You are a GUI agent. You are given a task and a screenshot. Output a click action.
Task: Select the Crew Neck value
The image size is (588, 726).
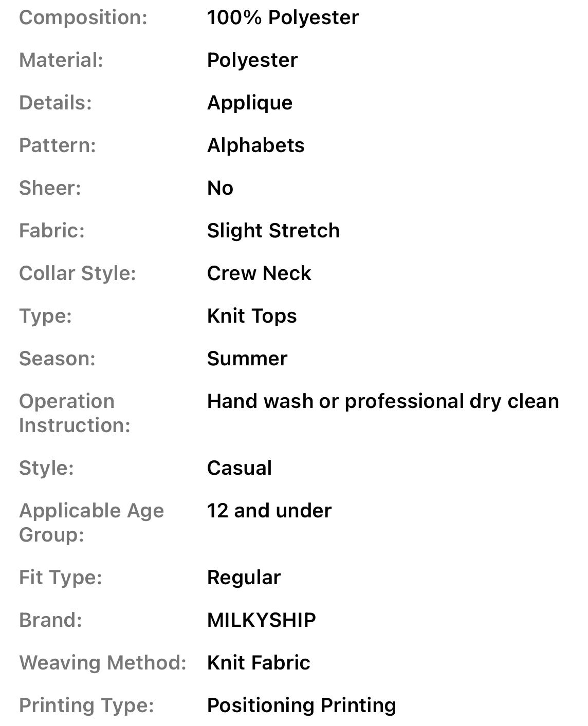259,273
